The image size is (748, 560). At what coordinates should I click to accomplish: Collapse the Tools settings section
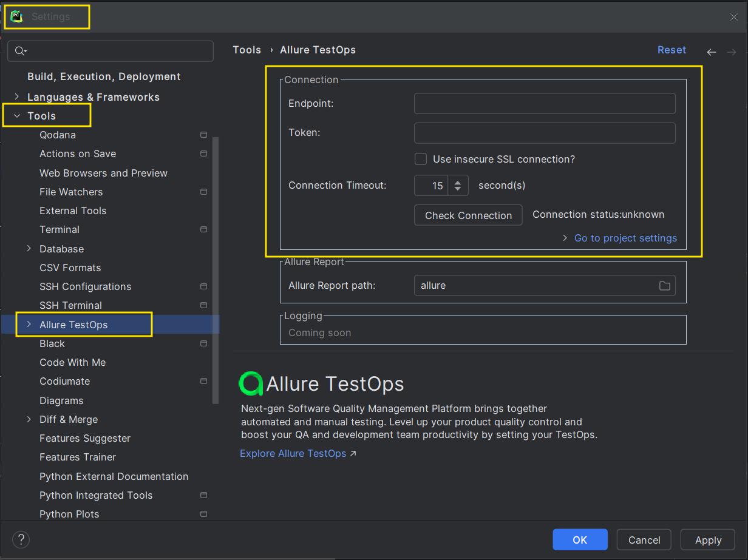[17, 116]
